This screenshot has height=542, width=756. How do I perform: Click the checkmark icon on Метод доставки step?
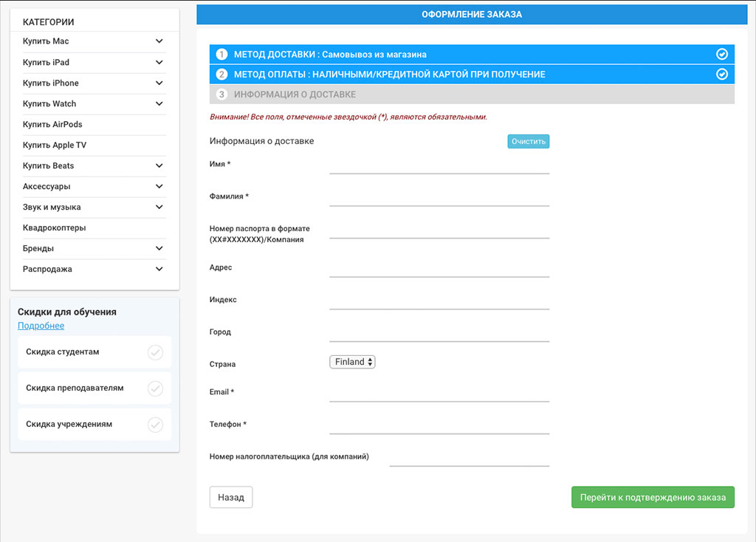[722, 55]
